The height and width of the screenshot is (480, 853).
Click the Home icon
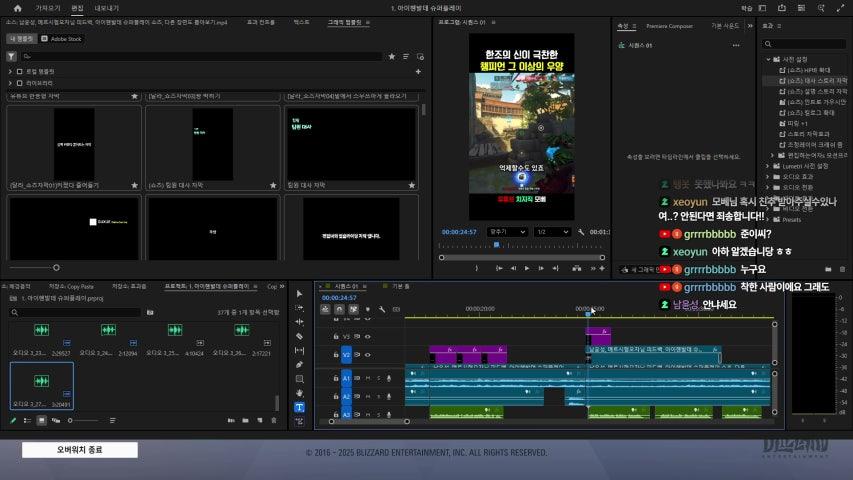pyautogui.click(x=17, y=7)
